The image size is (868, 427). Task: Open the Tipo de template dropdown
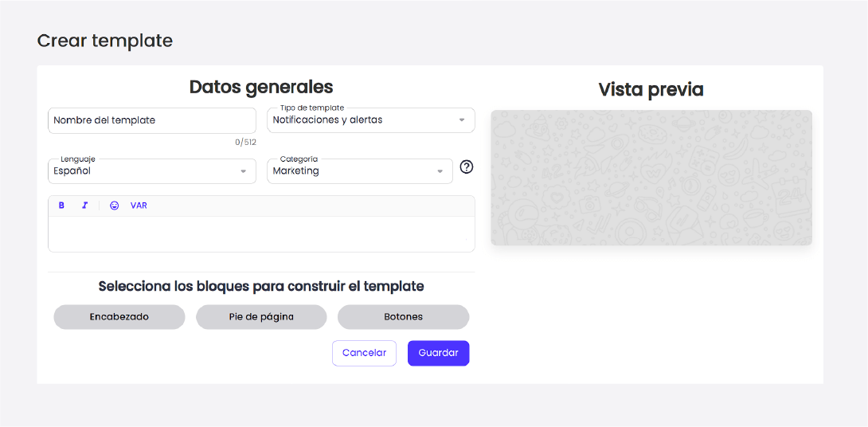[370, 120]
